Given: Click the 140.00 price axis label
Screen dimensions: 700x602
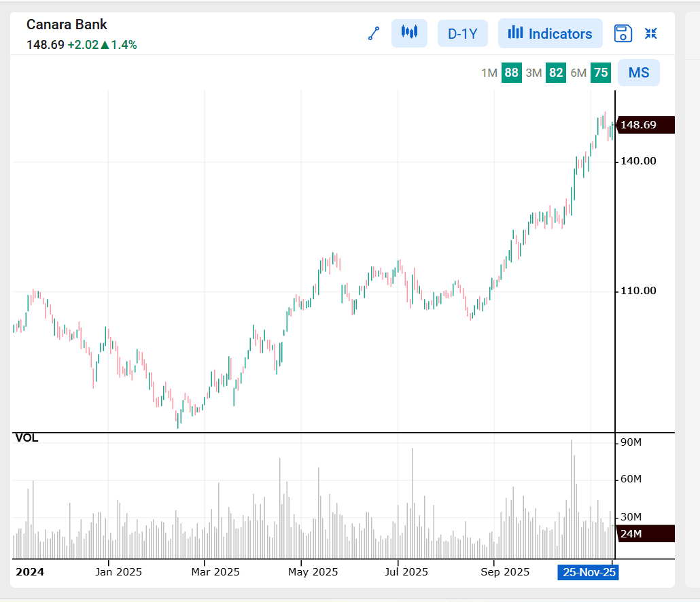Looking at the screenshot, I should pyautogui.click(x=638, y=161).
